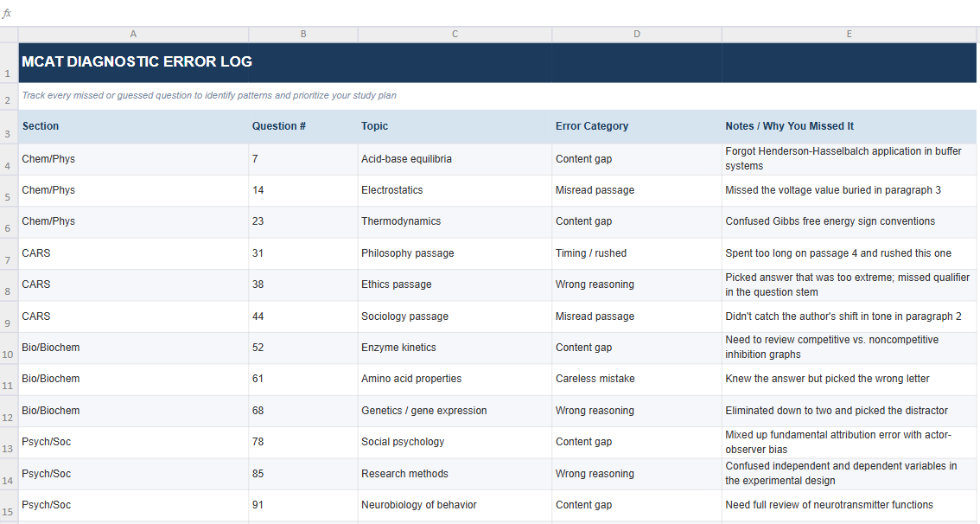This screenshot has height=524, width=980.
Task: Select column D header
Action: pyautogui.click(x=637, y=35)
